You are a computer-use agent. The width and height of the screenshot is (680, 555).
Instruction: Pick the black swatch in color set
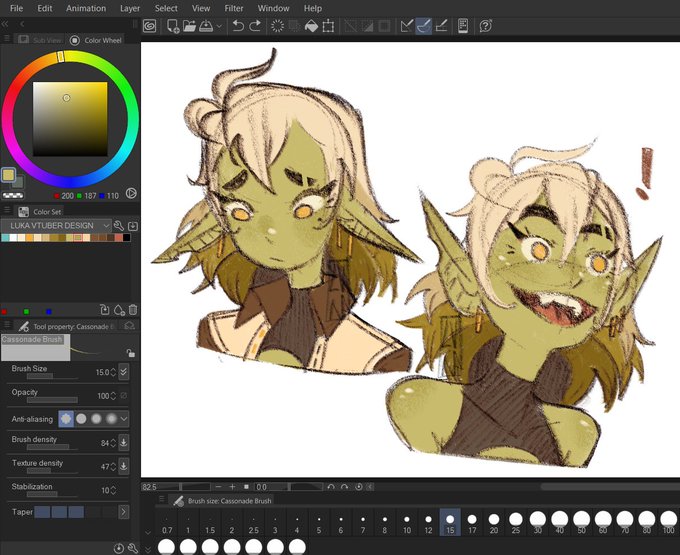(127, 238)
